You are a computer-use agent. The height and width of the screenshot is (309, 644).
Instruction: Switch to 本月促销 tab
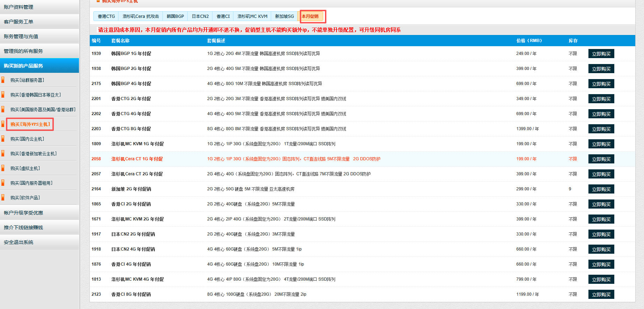[310, 16]
